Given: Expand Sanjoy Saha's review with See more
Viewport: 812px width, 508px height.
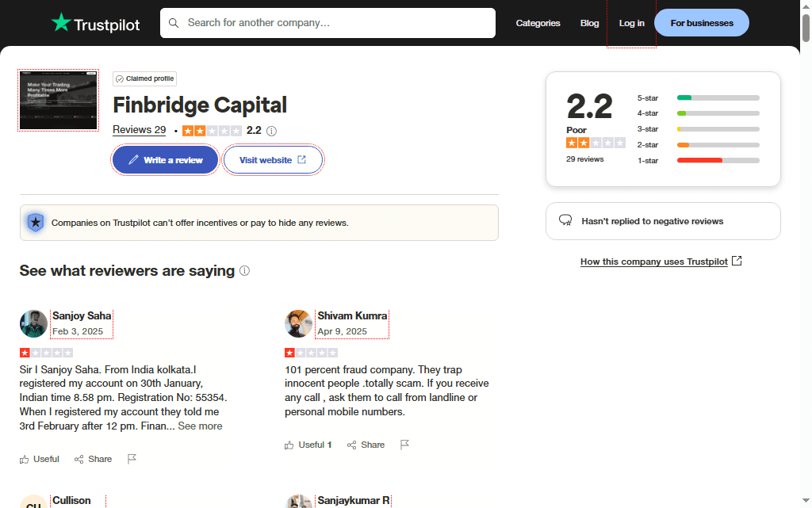Looking at the screenshot, I should [x=200, y=426].
